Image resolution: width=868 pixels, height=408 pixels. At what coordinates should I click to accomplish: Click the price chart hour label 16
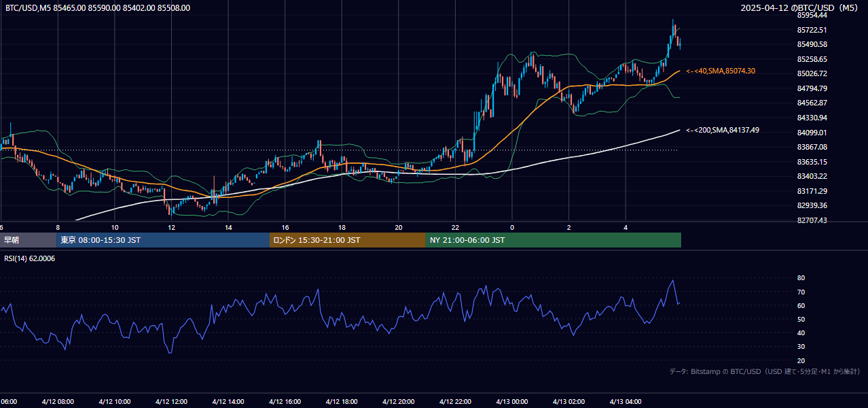[285, 228]
